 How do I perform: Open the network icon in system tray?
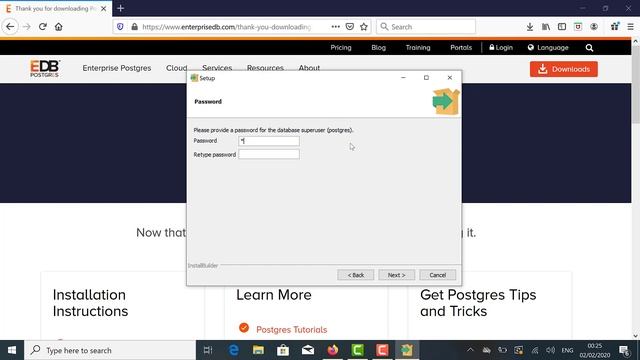click(535, 350)
